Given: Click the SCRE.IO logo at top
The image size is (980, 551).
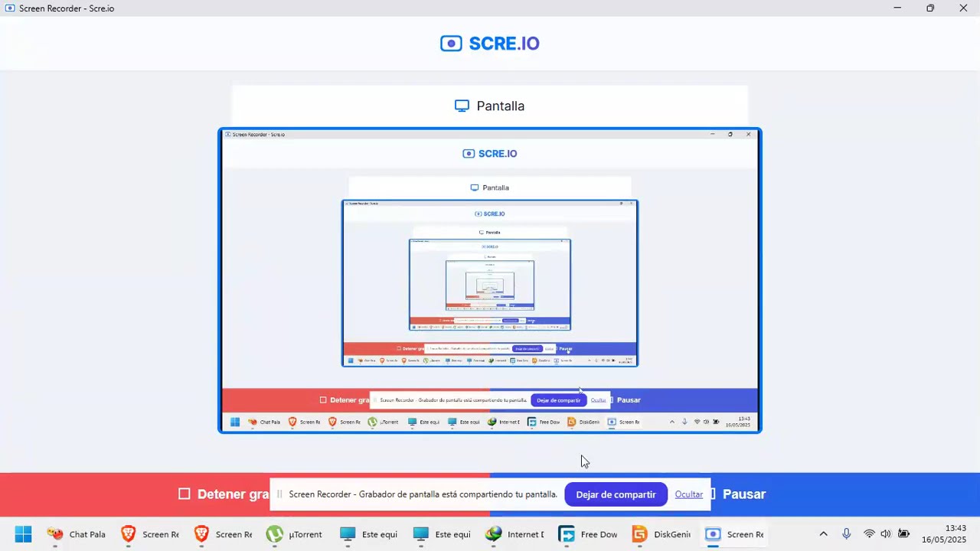Looking at the screenshot, I should click(490, 44).
